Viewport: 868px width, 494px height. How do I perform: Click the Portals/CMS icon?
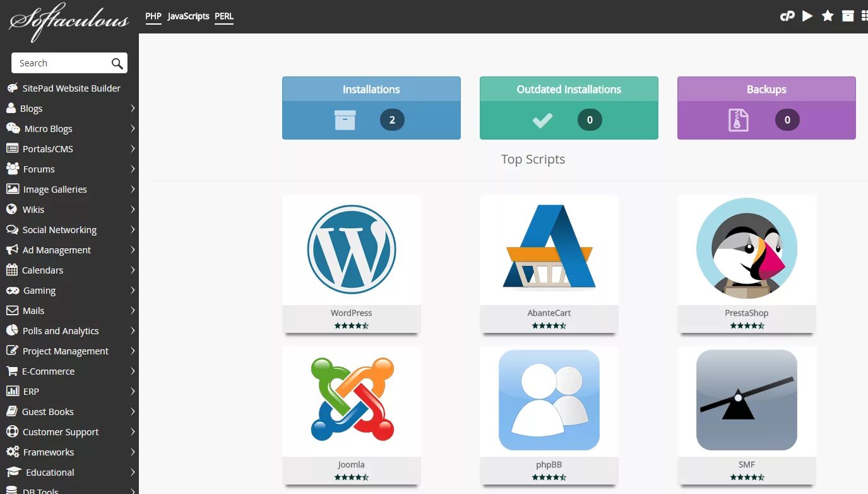click(x=12, y=148)
